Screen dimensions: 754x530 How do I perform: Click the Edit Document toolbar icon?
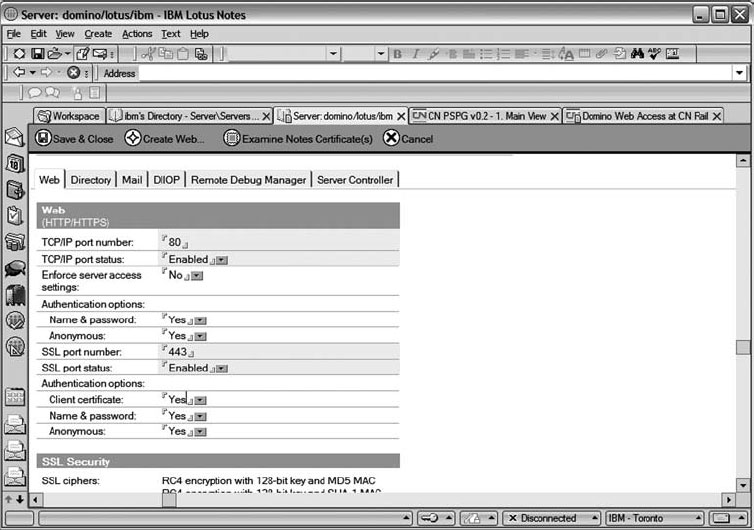coord(83,54)
